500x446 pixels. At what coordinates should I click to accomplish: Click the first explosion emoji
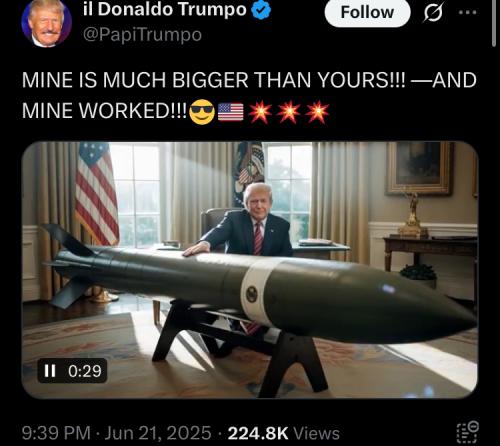pyautogui.click(x=260, y=112)
